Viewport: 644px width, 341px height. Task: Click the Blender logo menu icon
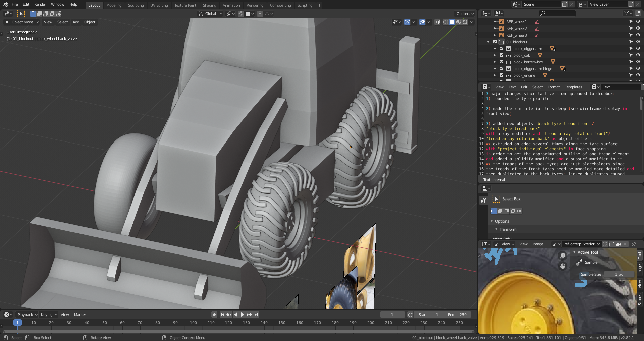[6, 4]
